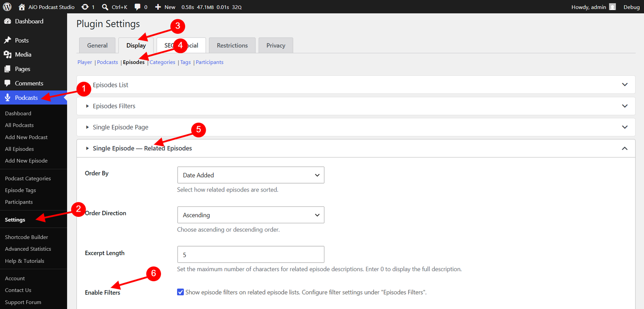
Task: Click the home icon beside AiO Podcast Studio
Action: (22, 7)
